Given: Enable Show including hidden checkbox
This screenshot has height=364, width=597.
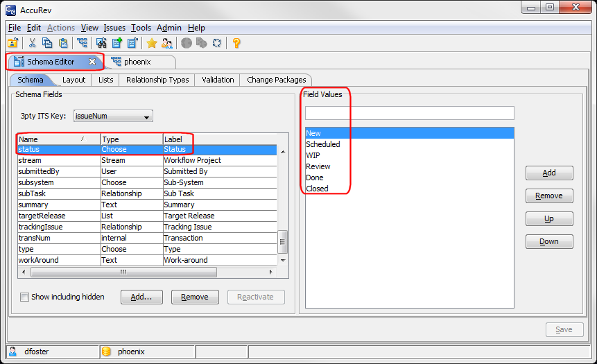Looking at the screenshot, I should [x=25, y=297].
